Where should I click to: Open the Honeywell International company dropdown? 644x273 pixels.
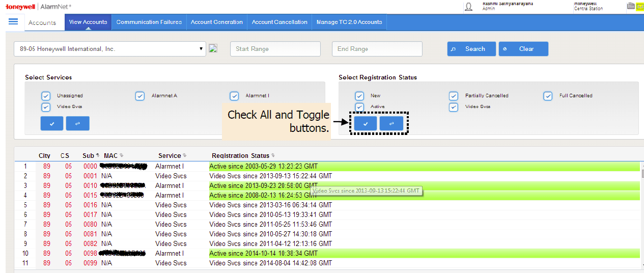click(x=110, y=49)
